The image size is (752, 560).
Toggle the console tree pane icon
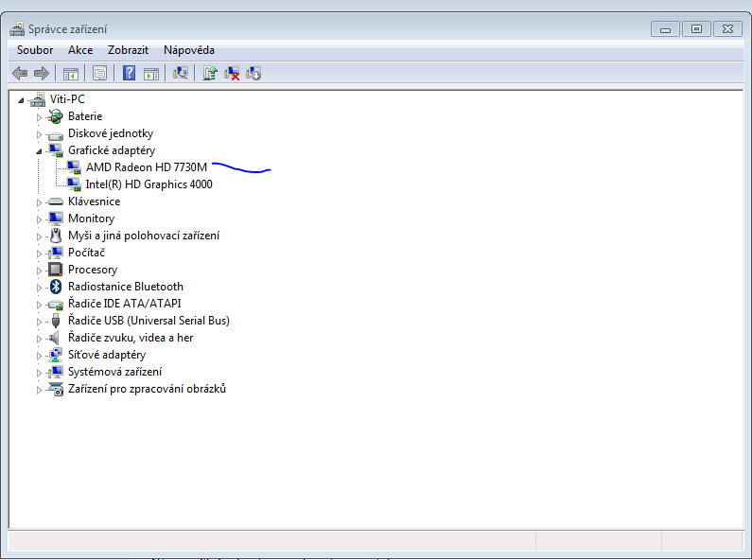(x=71, y=74)
